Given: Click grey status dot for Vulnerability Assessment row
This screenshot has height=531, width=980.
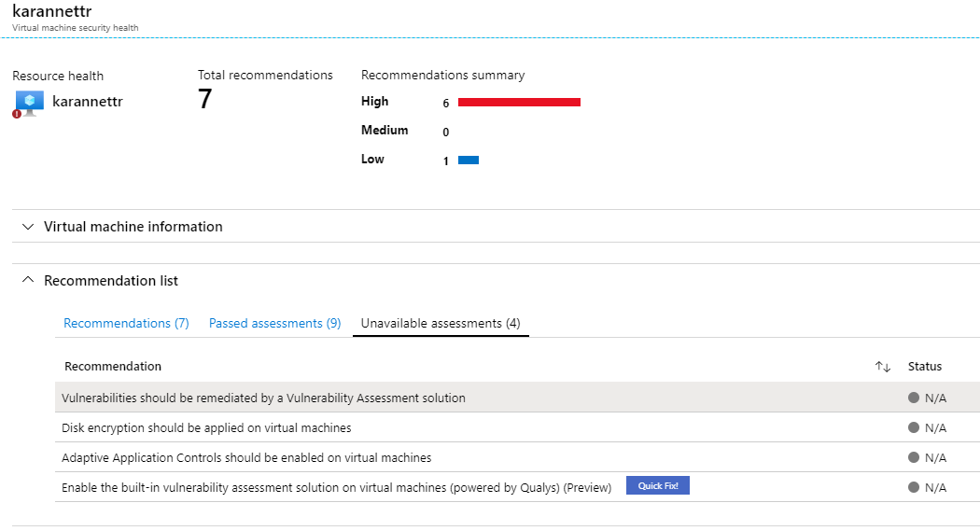Looking at the screenshot, I should coord(914,398).
